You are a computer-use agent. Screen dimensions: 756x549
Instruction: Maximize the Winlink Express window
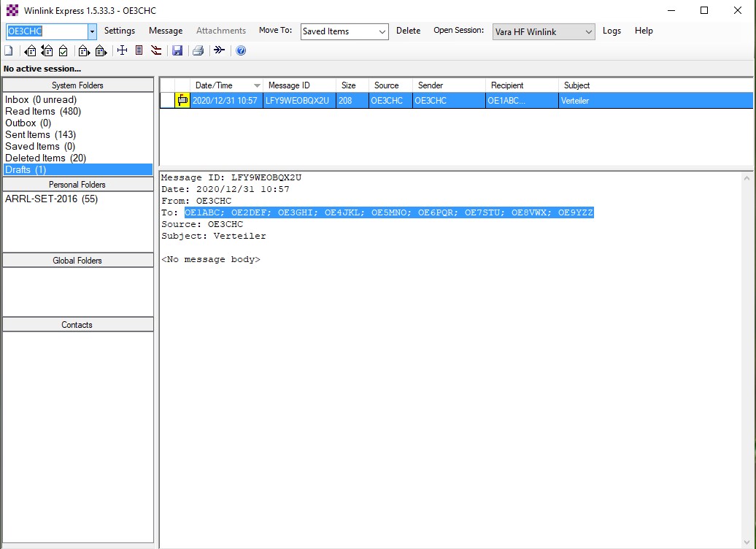click(x=704, y=11)
